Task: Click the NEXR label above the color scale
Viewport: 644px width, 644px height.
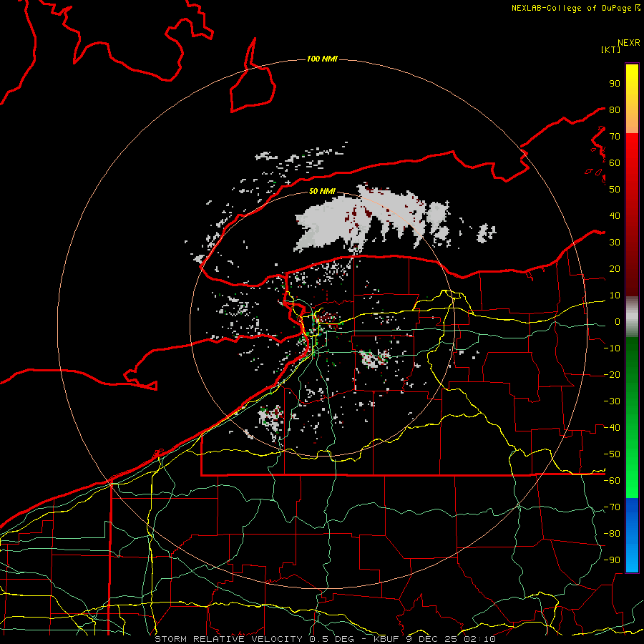Action: click(629, 43)
